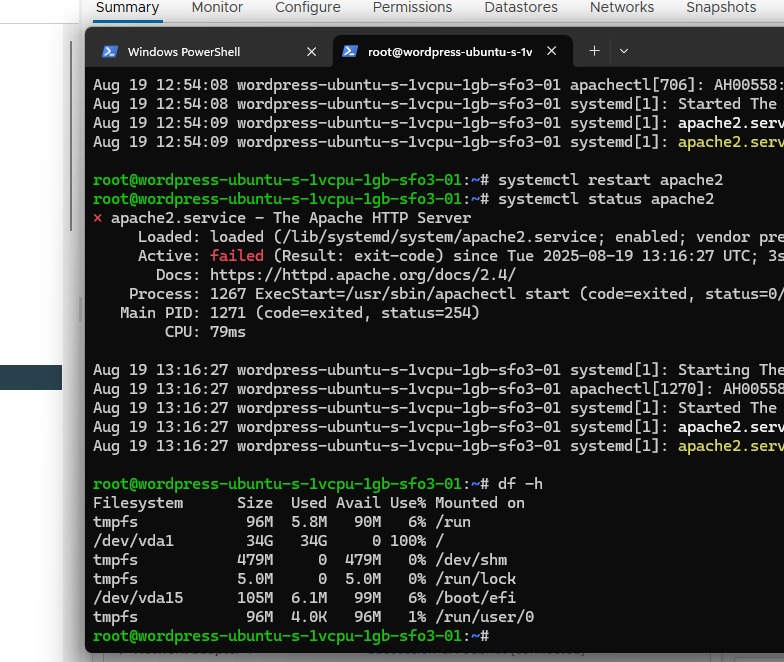Click the left panel vertical scrollbar
This screenshot has height=662, width=784.
[71, 136]
